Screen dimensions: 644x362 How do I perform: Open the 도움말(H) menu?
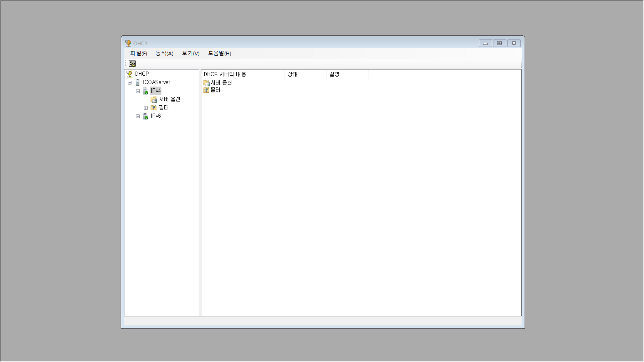pos(219,53)
